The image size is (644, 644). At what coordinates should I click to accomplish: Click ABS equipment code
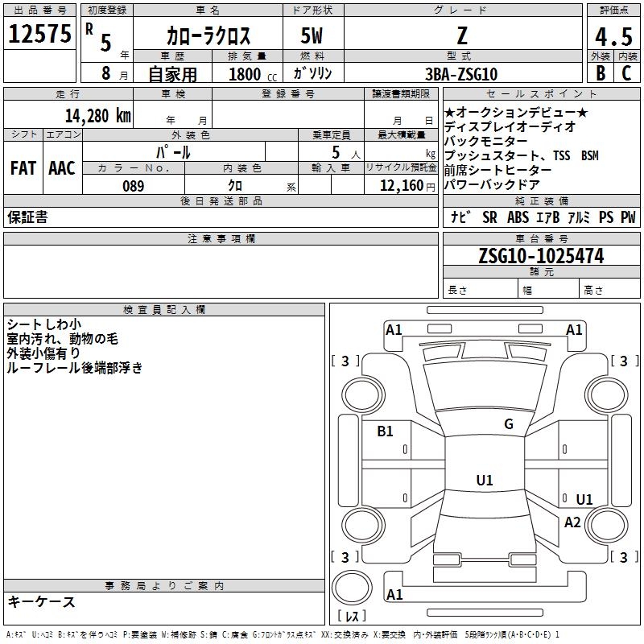point(518,217)
